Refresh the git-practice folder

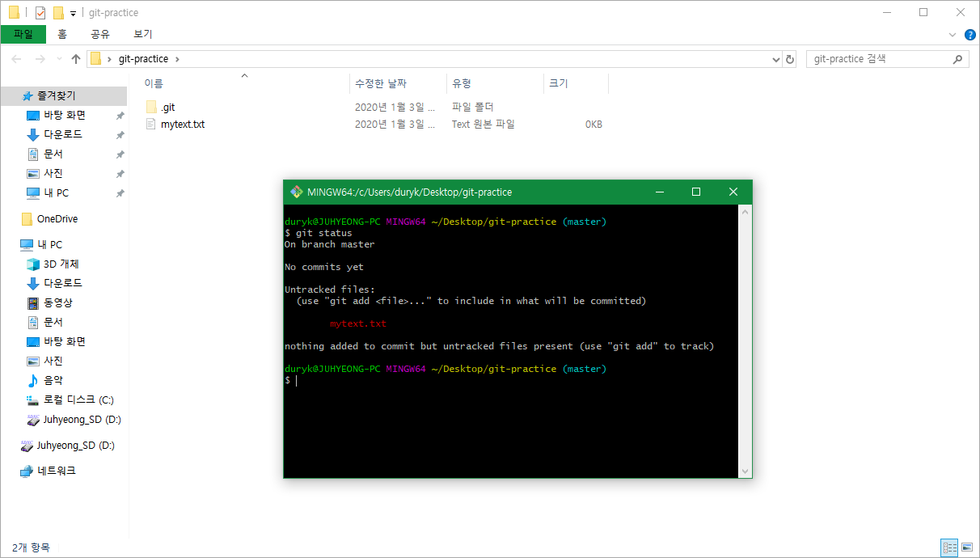pyautogui.click(x=790, y=59)
